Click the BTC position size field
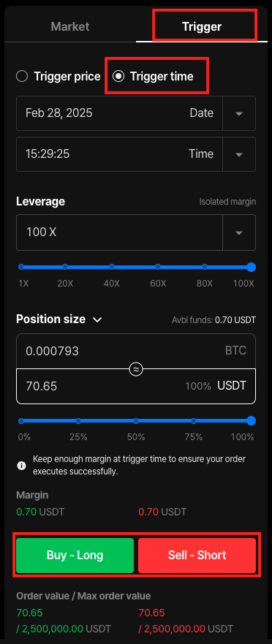 coord(136,351)
